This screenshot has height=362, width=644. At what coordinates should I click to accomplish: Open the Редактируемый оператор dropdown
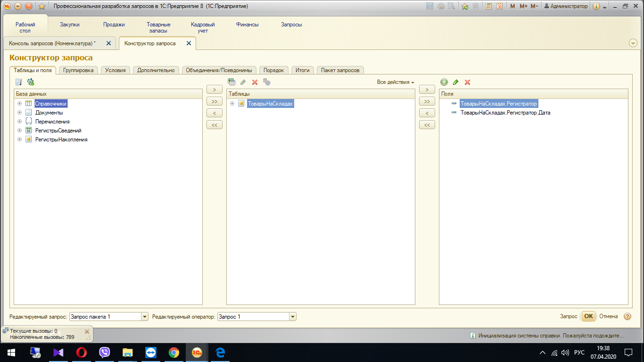coord(293,317)
